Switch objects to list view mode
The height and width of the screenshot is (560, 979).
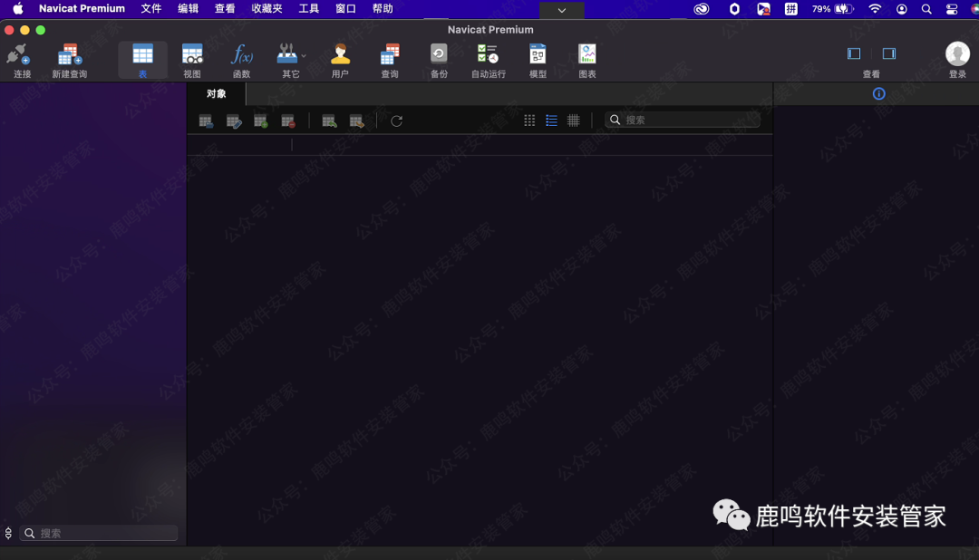(x=551, y=121)
